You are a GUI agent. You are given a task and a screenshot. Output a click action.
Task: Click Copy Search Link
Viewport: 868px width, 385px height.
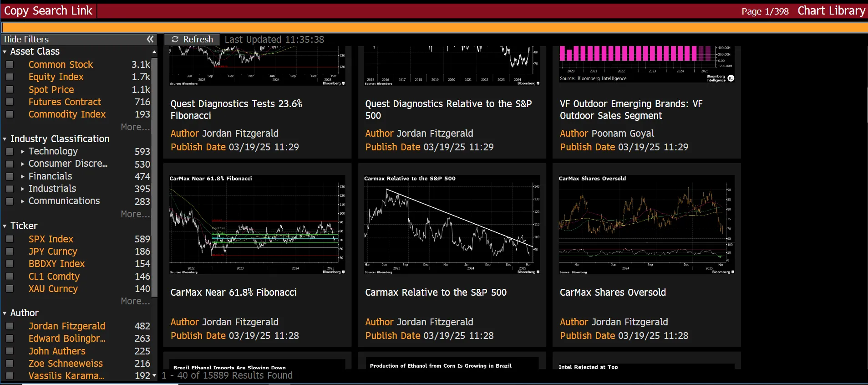[x=48, y=11]
